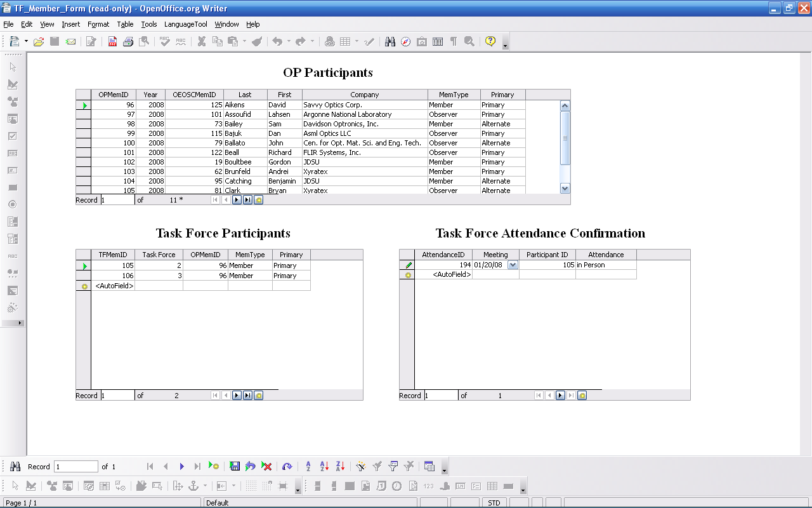
Task: Click the OP Participants scrollbar down arrow
Action: [565, 189]
